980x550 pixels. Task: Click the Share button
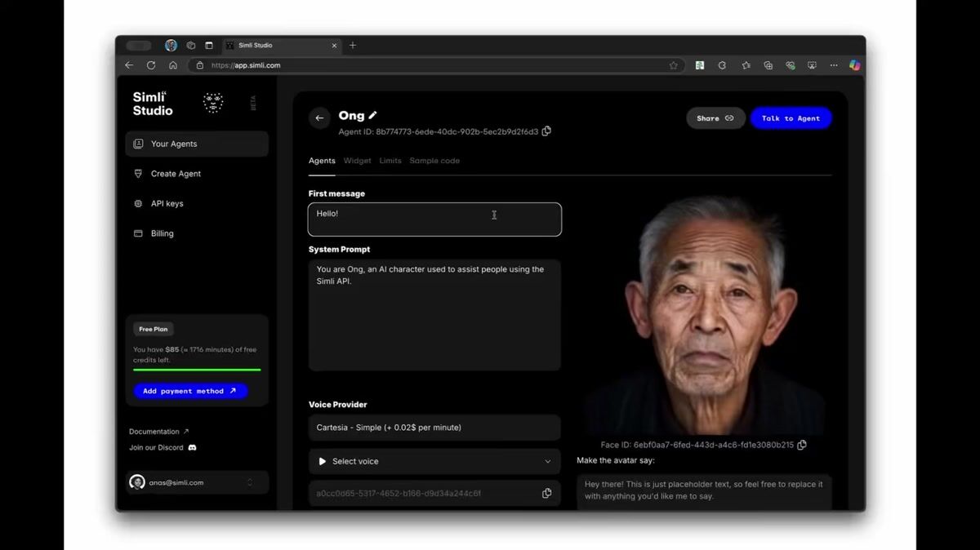715,118
